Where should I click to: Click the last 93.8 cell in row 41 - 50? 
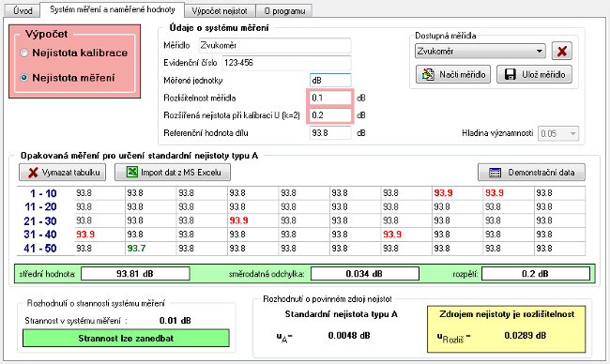click(x=559, y=248)
